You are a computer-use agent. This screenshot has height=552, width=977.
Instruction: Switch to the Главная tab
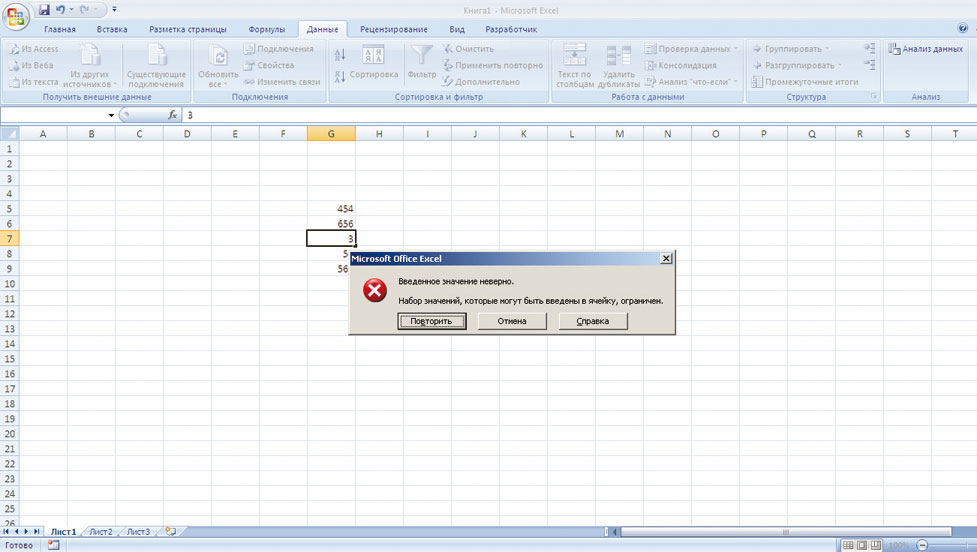tap(60, 29)
